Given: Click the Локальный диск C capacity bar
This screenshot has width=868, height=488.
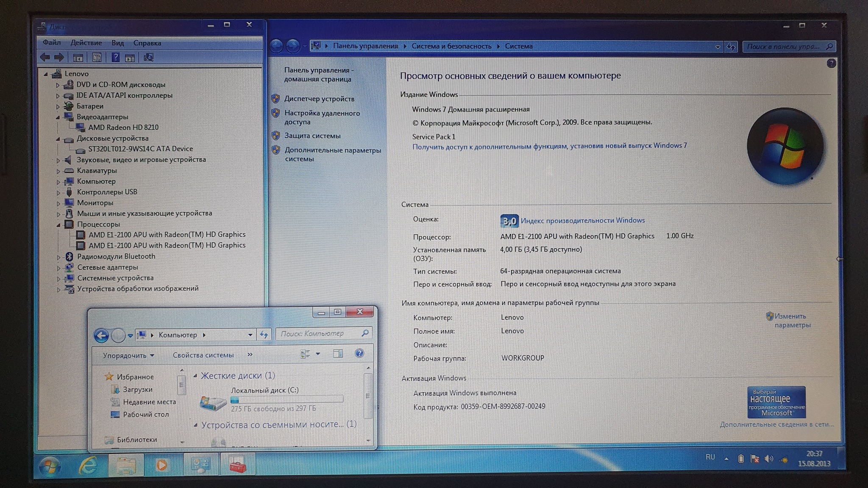Looking at the screenshot, I should (287, 399).
